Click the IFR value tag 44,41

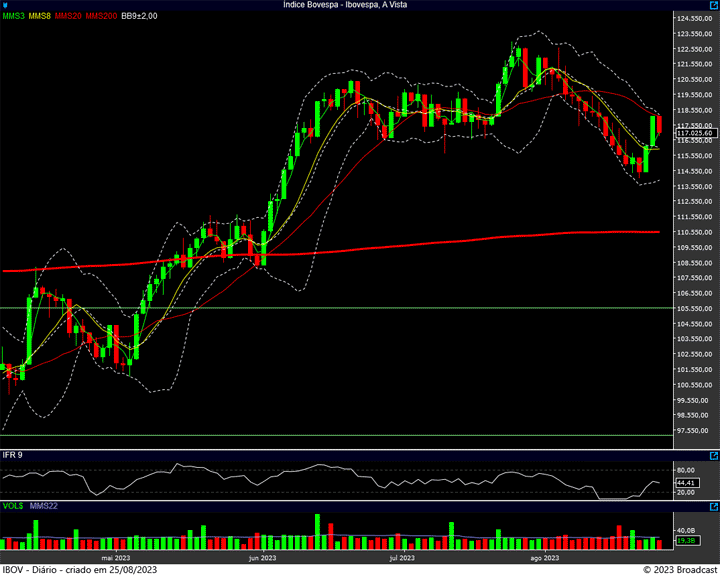pyautogui.click(x=686, y=482)
